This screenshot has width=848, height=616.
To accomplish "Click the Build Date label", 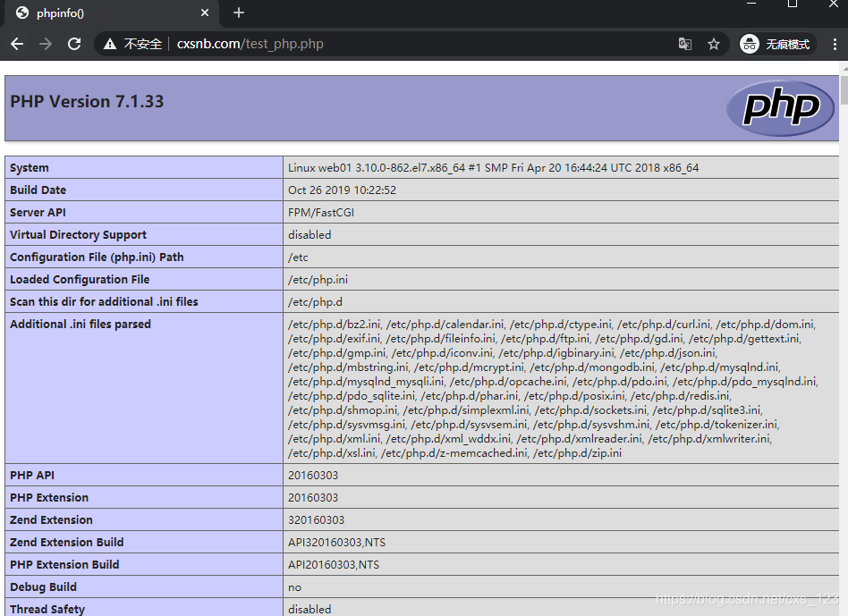I will (x=38, y=190).
